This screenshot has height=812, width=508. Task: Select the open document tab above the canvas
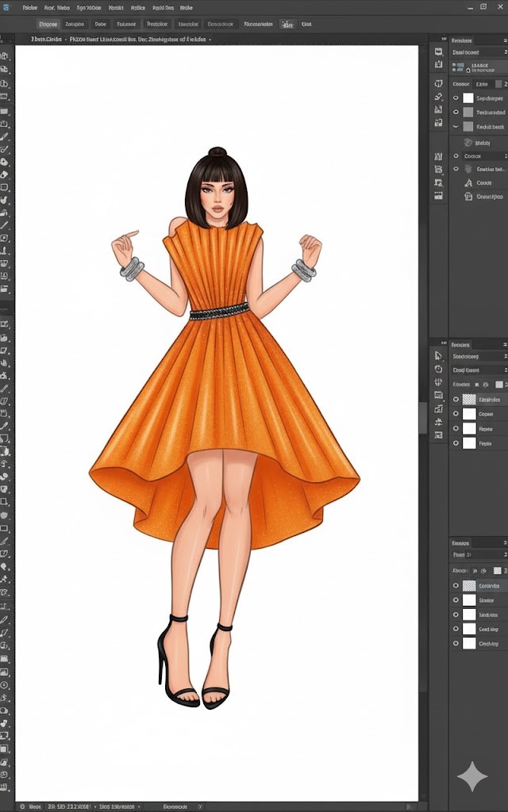(48, 38)
